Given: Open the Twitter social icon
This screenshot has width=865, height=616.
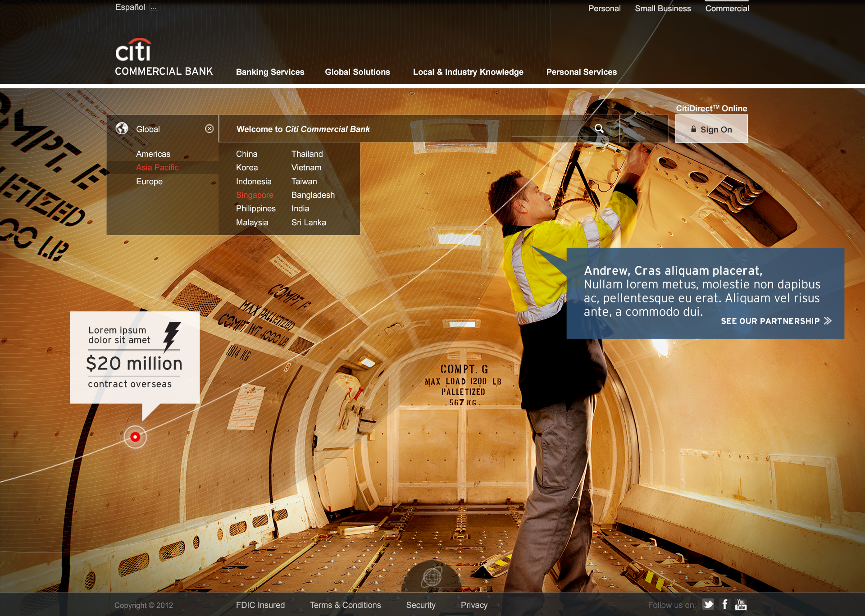Looking at the screenshot, I should [x=708, y=604].
